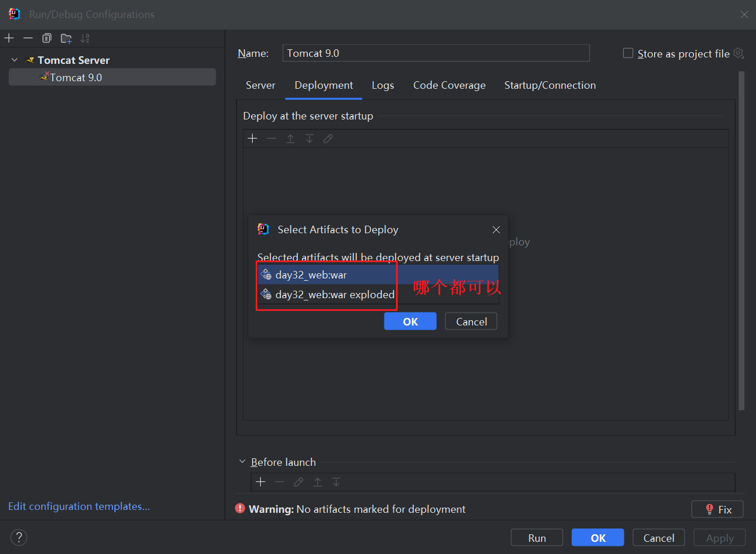Move deployment artifact down
The height and width of the screenshot is (554, 756).
click(310, 139)
